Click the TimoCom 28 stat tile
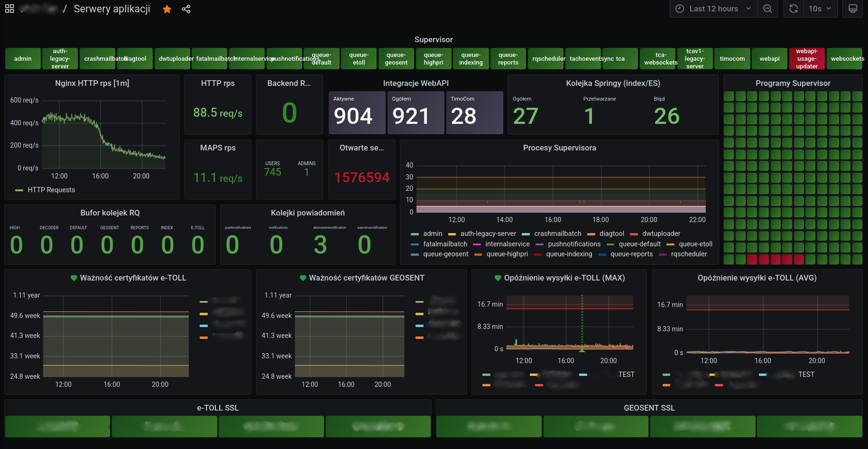This screenshot has height=449, width=868. (x=475, y=112)
